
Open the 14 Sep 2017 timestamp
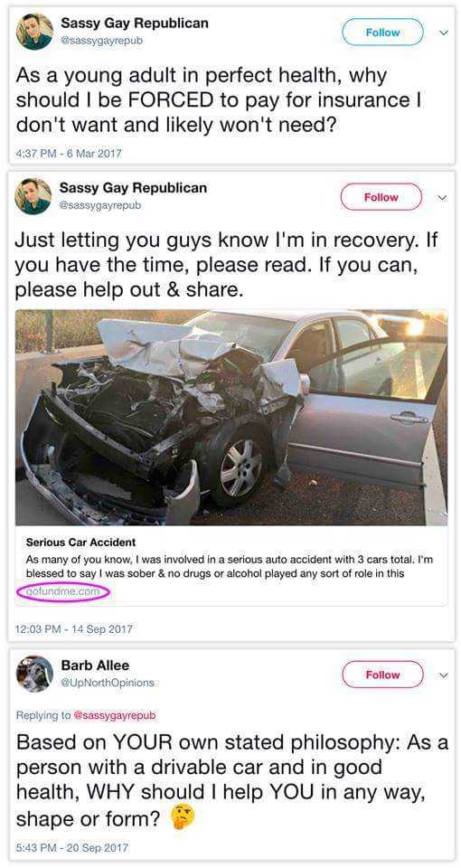coord(73,628)
